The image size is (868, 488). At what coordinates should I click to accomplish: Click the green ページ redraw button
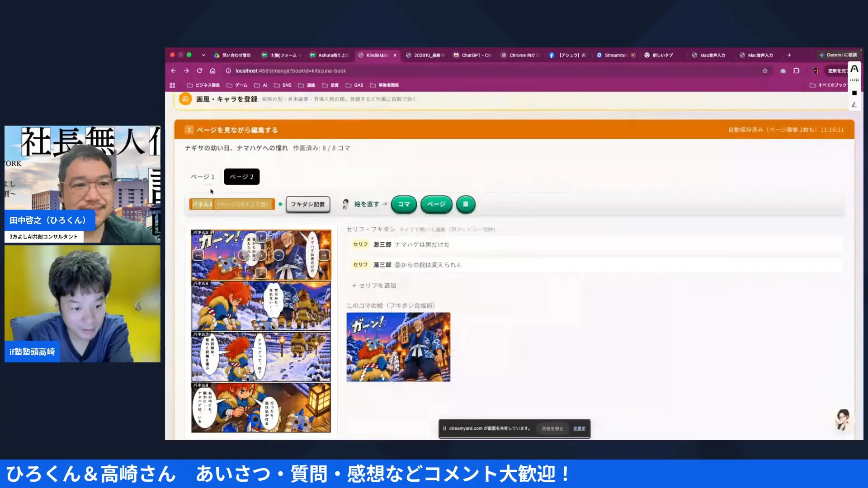(436, 204)
